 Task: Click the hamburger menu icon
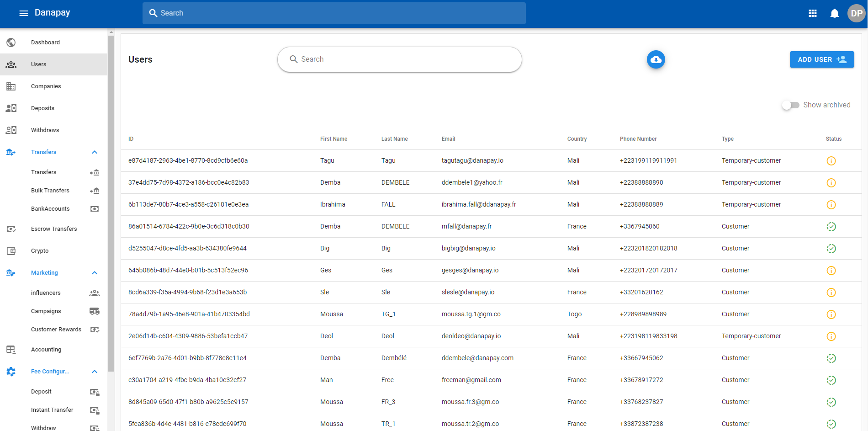pyautogui.click(x=24, y=13)
